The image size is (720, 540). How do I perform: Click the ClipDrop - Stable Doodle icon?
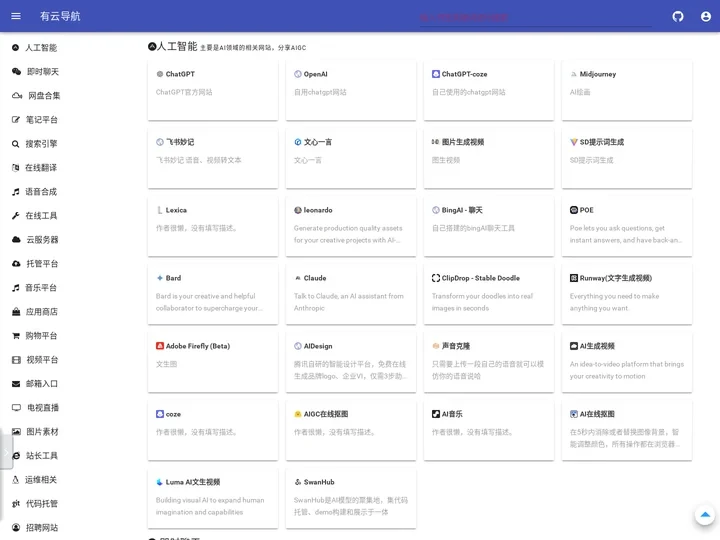(436, 278)
